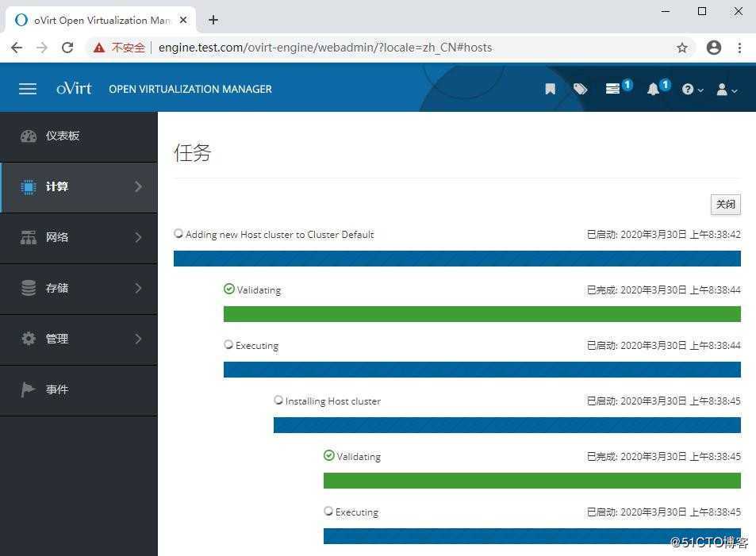Close the oVirt browser tab
The width and height of the screenshot is (756, 556).
183,20
